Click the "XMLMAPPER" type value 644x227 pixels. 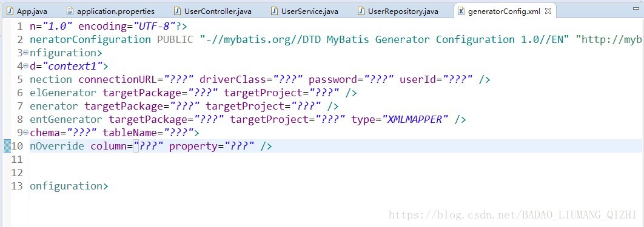pyautogui.click(x=415, y=120)
